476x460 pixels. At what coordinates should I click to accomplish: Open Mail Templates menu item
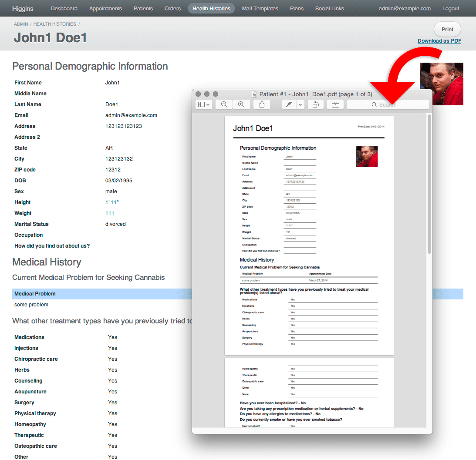click(x=260, y=9)
